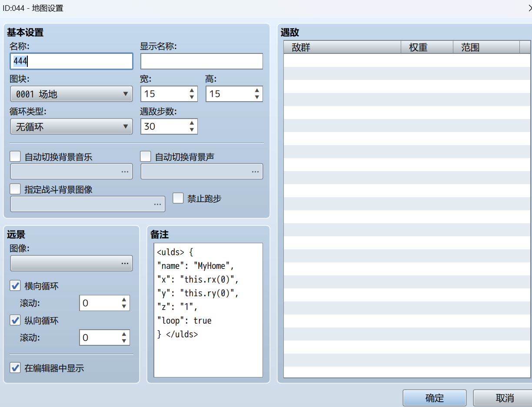Open the 循环类型 dropdown showing 无循环
Screen dimensions: 532x407
[71, 126]
